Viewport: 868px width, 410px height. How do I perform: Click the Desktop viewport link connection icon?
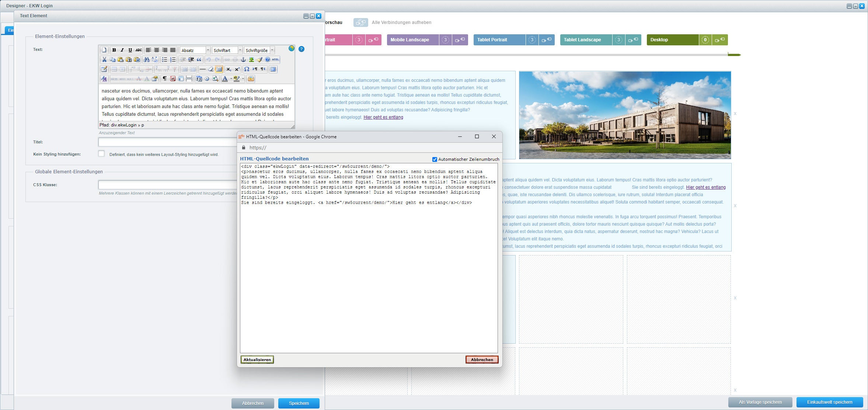(x=720, y=40)
